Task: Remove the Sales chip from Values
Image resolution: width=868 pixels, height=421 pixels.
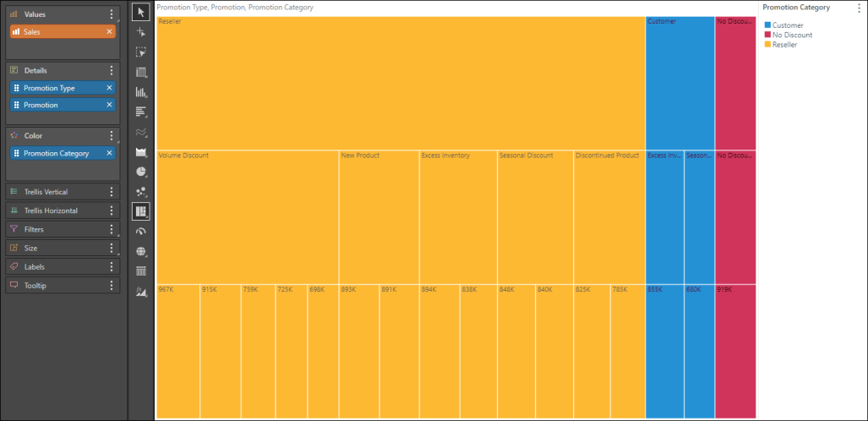Action: 109,31
